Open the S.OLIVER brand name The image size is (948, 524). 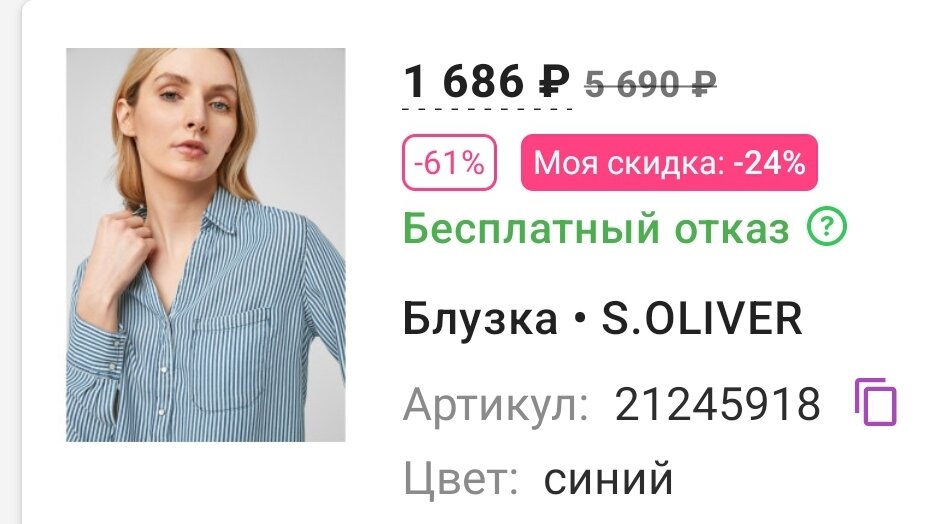(701, 318)
